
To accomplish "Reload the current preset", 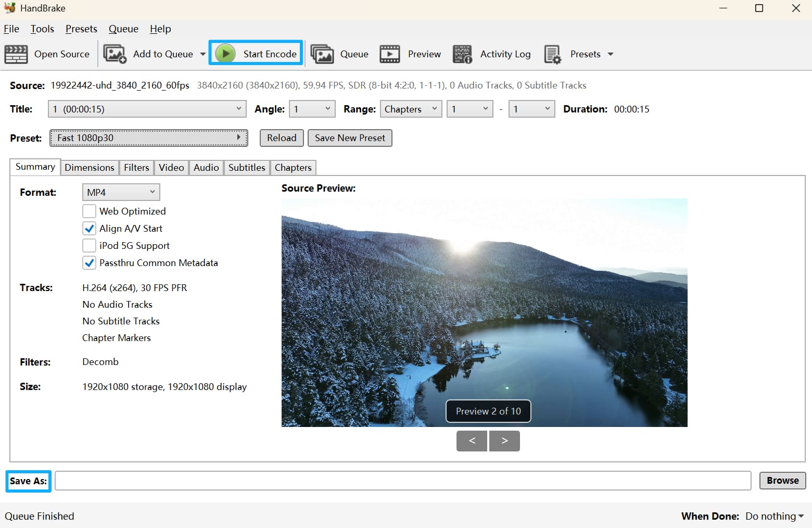I will pos(281,138).
